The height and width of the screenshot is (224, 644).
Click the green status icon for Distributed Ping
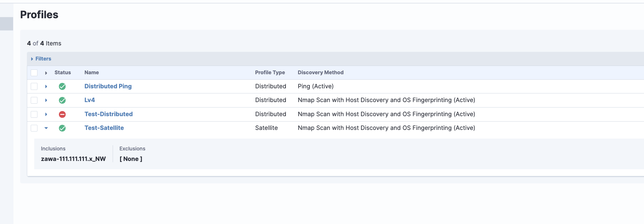pyautogui.click(x=62, y=86)
